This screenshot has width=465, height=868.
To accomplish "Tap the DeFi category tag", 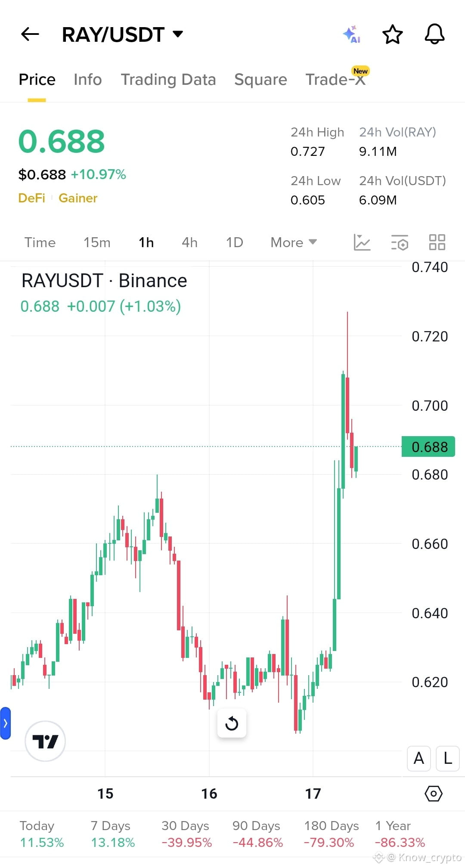I will click(x=32, y=198).
